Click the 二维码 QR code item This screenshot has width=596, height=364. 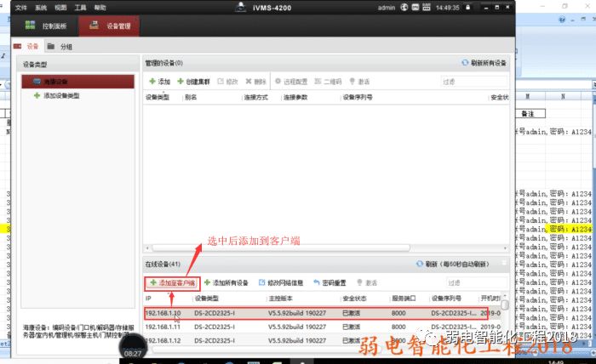coord(328,82)
